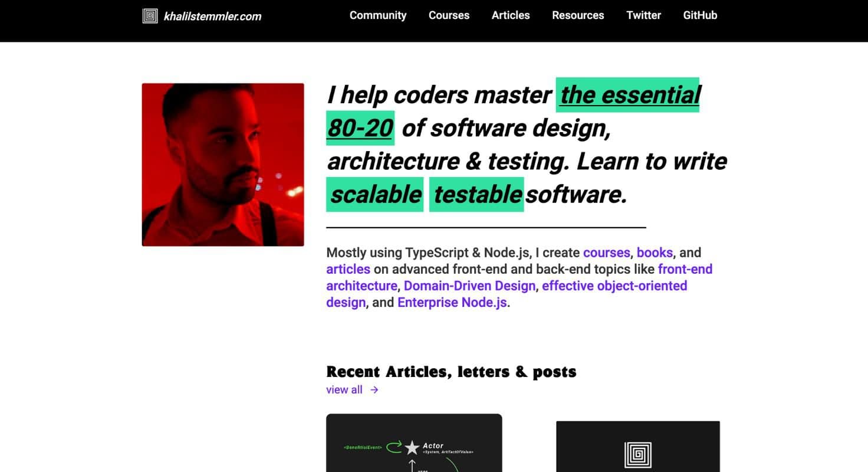Viewport: 868px width, 472px height.
Task: Click the khalilstemmler.com site title
Action: 212,17
